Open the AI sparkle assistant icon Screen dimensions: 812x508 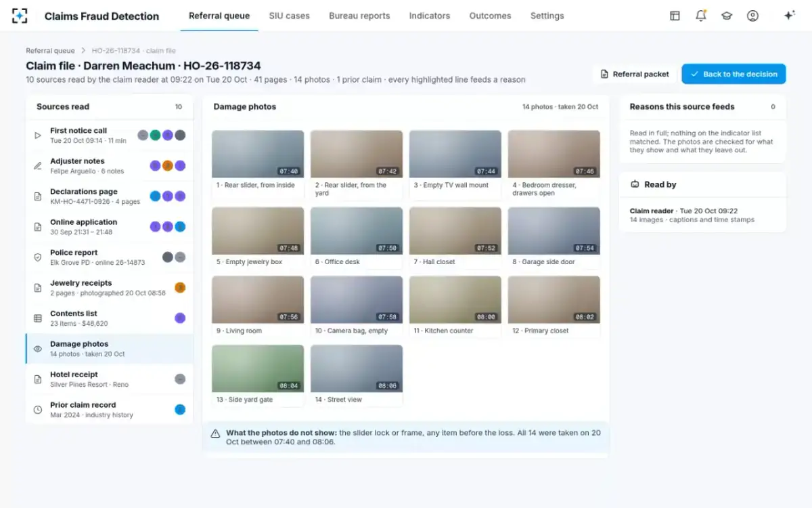tap(789, 16)
